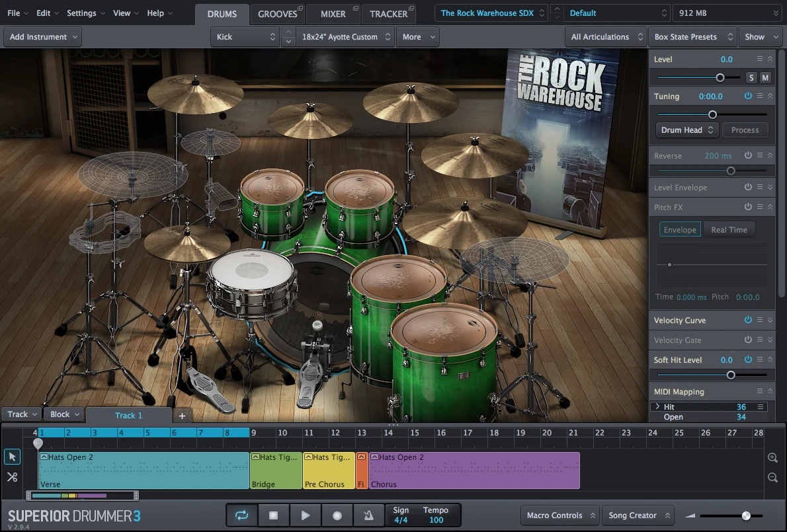
Task: Open the Tuning section options menu
Action: [x=760, y=96]
